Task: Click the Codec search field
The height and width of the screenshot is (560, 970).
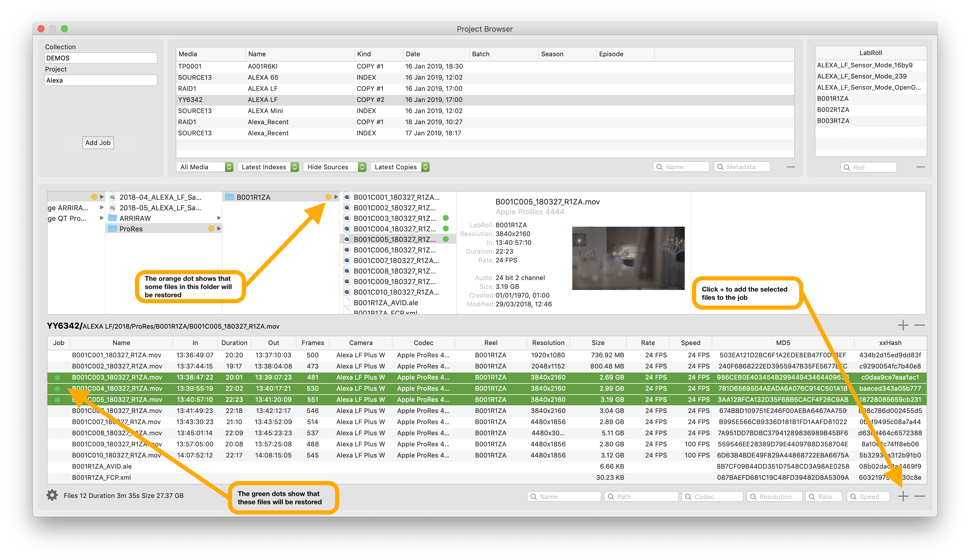Action: point(712,496)
